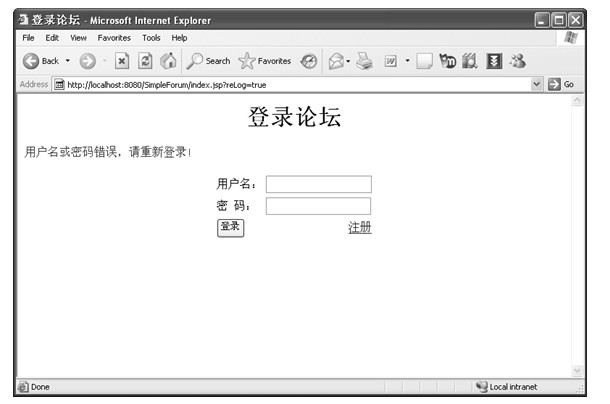Maximize the Internet Explorer window

(559, 20)
